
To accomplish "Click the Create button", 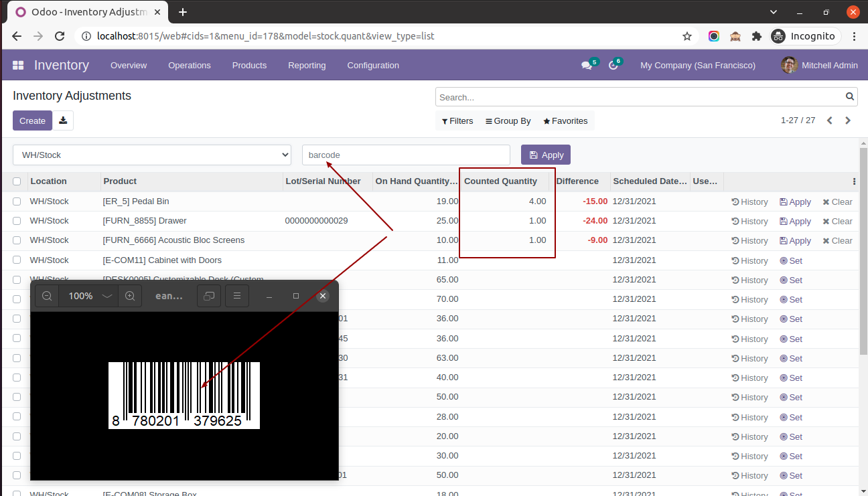I will pos(32,120).
